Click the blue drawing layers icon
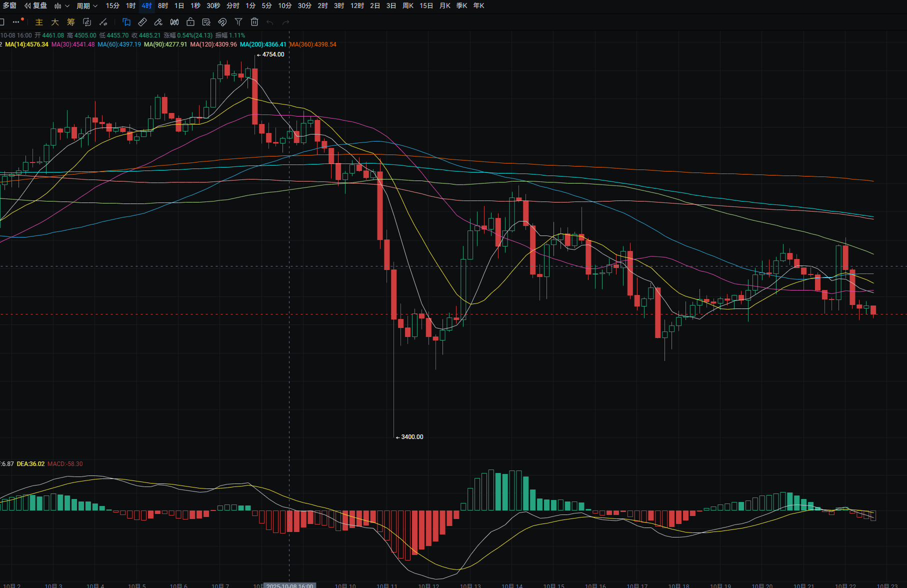Viewport: 907px width, 588px height. click(x=126, y=22)
